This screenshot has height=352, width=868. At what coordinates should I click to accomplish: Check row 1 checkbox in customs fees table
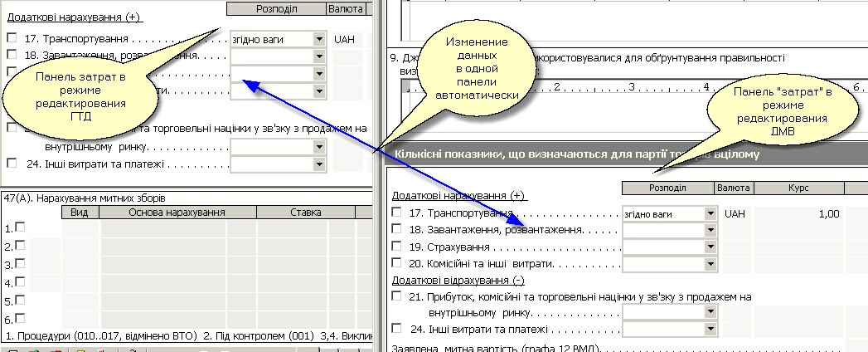[x=21, y=227]
